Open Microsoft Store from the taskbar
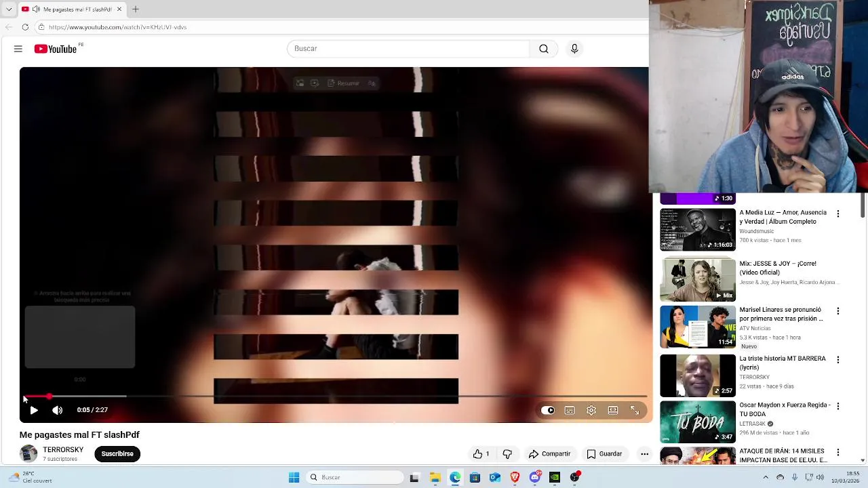 (475, 477)
